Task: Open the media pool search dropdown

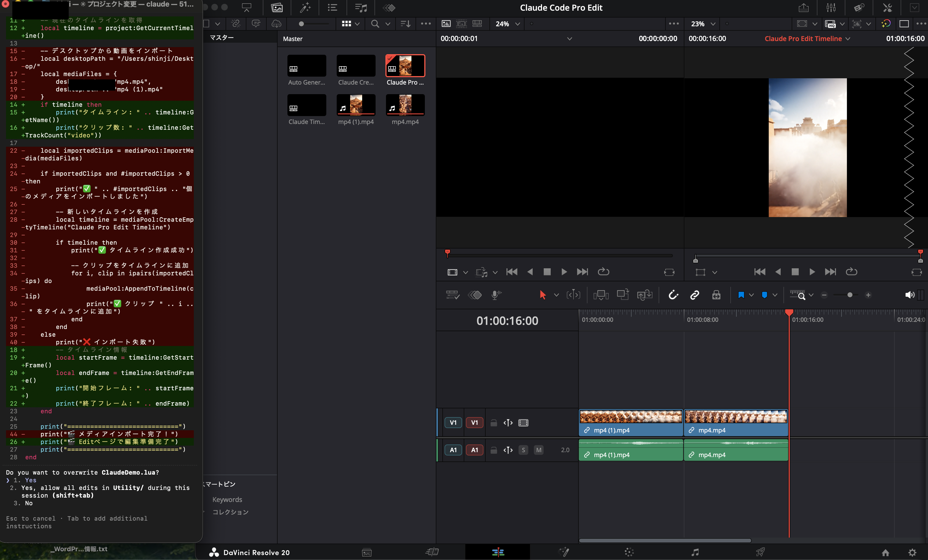Action: click(x=388, y=24)
